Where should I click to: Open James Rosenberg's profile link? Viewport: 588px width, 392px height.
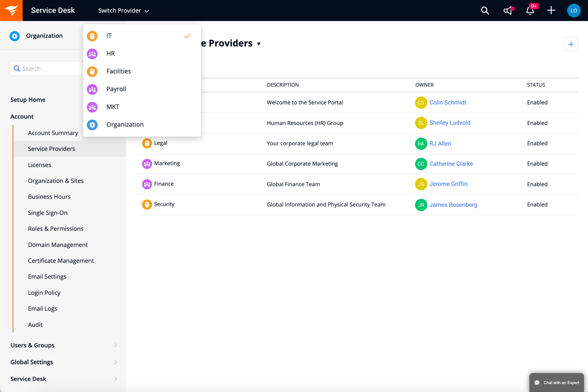tap(453, 205)
